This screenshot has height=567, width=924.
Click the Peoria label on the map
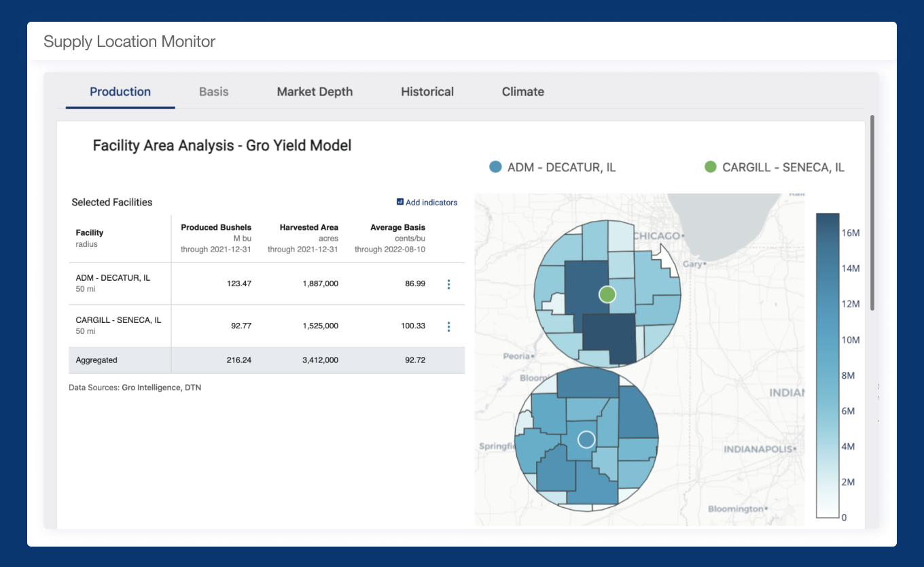point(518,356)
